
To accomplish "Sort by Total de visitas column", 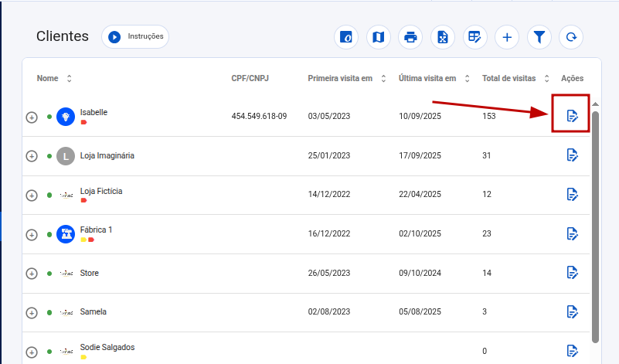I will pos(546,79).
